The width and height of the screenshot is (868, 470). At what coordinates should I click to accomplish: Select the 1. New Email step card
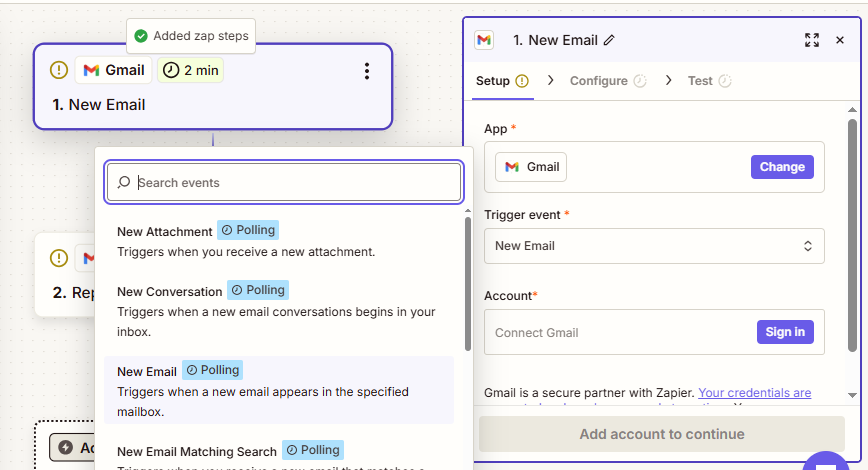(213, 87)
